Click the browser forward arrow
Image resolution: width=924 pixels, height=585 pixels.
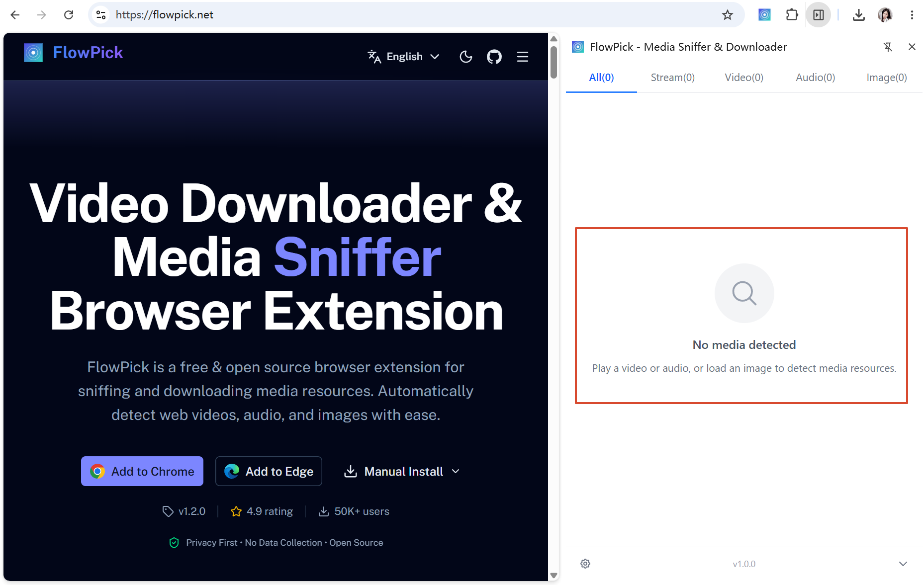click(42, 15)
